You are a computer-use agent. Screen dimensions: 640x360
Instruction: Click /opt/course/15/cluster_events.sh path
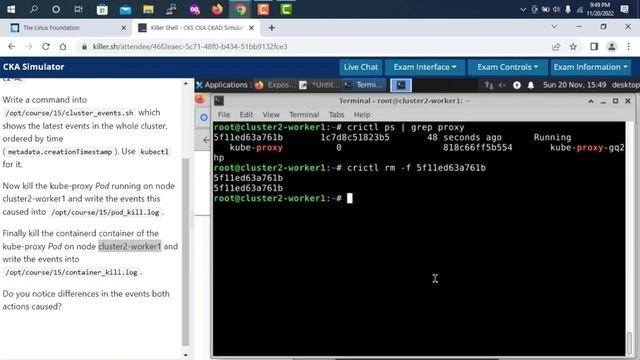click(x=69, y=113)
